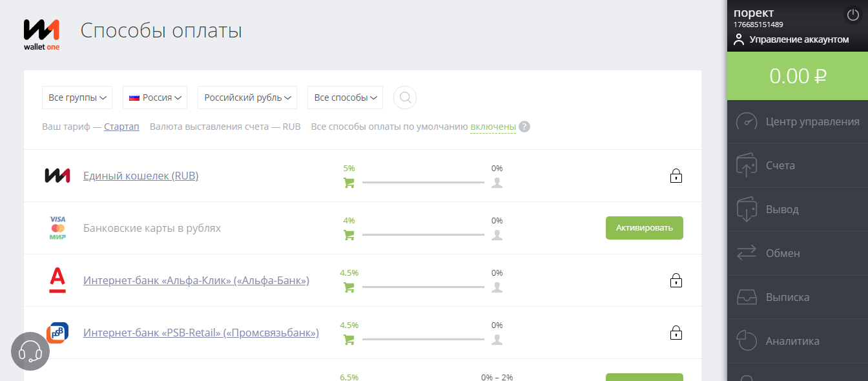868x381 pixels.
Task: Click the 0.00 ₽ balance panel
Action: coord(798,76)
